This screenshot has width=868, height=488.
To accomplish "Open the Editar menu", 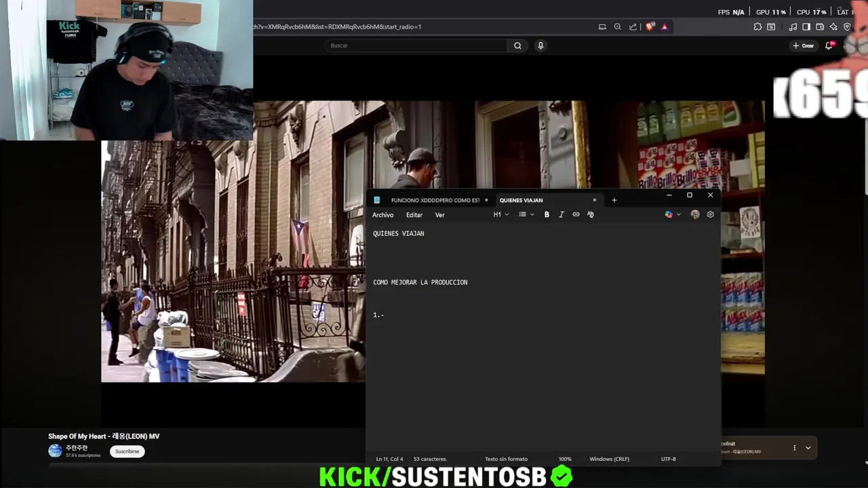I will 414,215.
